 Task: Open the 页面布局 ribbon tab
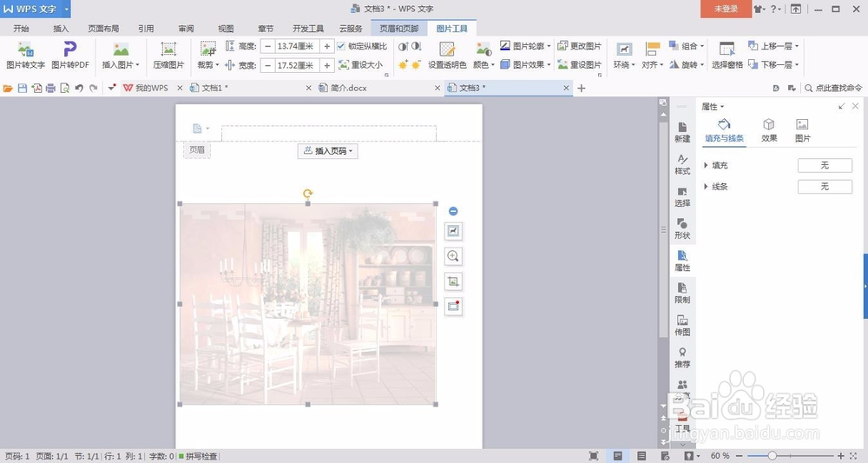[x=103, y=29]
